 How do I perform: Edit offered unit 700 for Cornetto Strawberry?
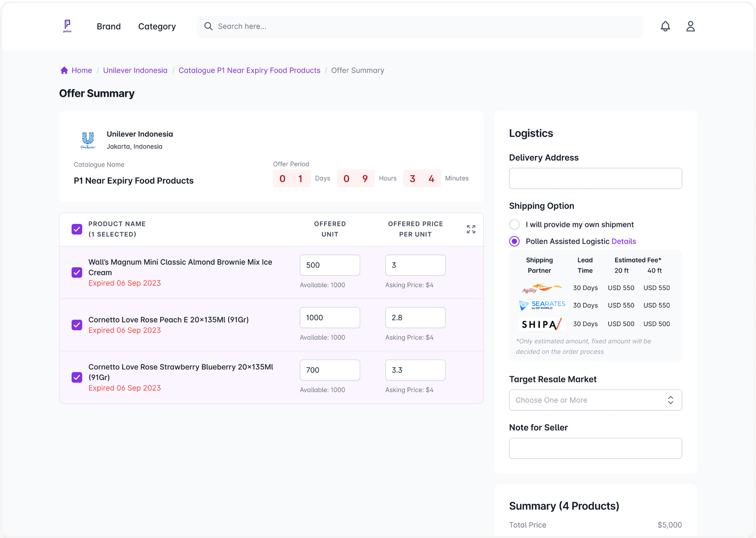[x=330, y=370]
